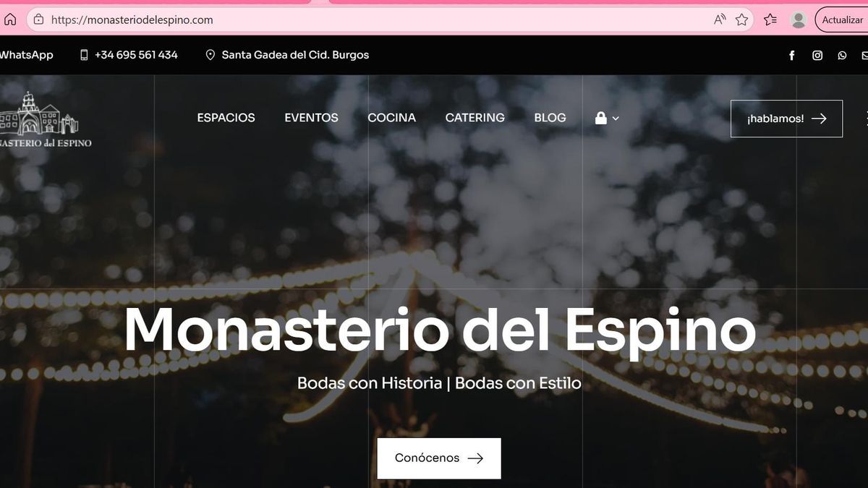This screenshot has height=488, width=868.
Task: Click the browser profile avatar
Action: (x=798, y=20)
